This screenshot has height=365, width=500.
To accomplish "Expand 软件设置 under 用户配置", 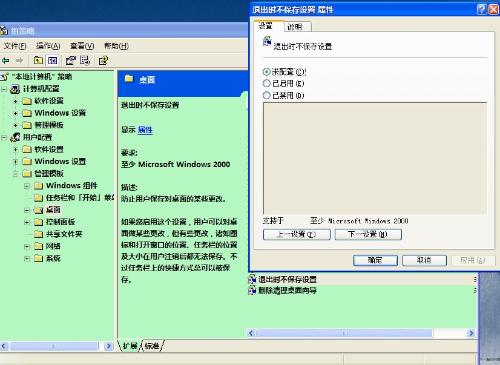I will 15,149.
